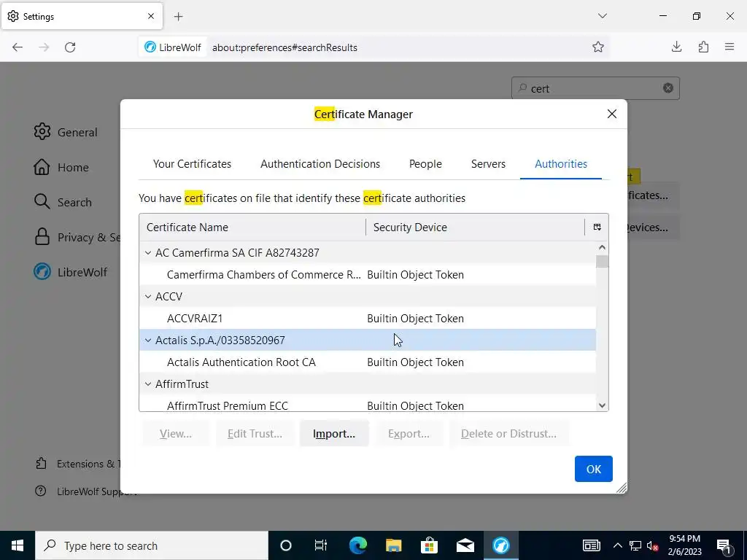The height and width of the screenshot is (560, 747).
Task: Switch to the People tab
Action: [x=425, y=164]
